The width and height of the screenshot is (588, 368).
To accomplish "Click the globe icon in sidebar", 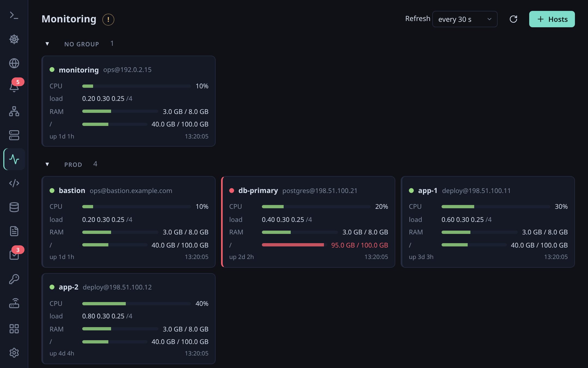I will point(14,63).
